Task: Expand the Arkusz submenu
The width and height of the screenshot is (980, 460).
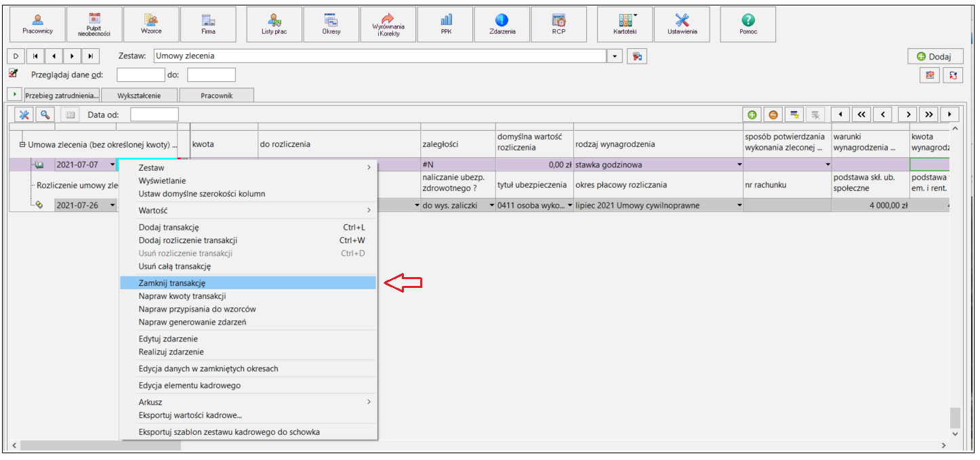Action: 248,402
